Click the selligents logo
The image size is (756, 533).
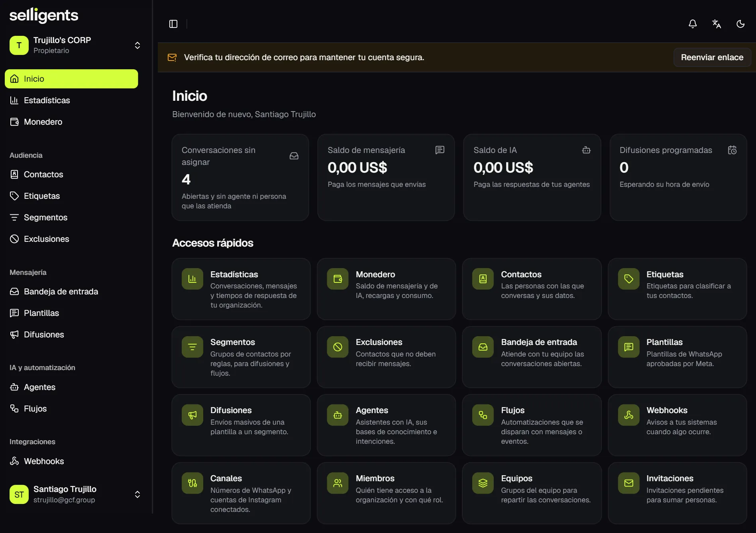(x=44, y=16)
